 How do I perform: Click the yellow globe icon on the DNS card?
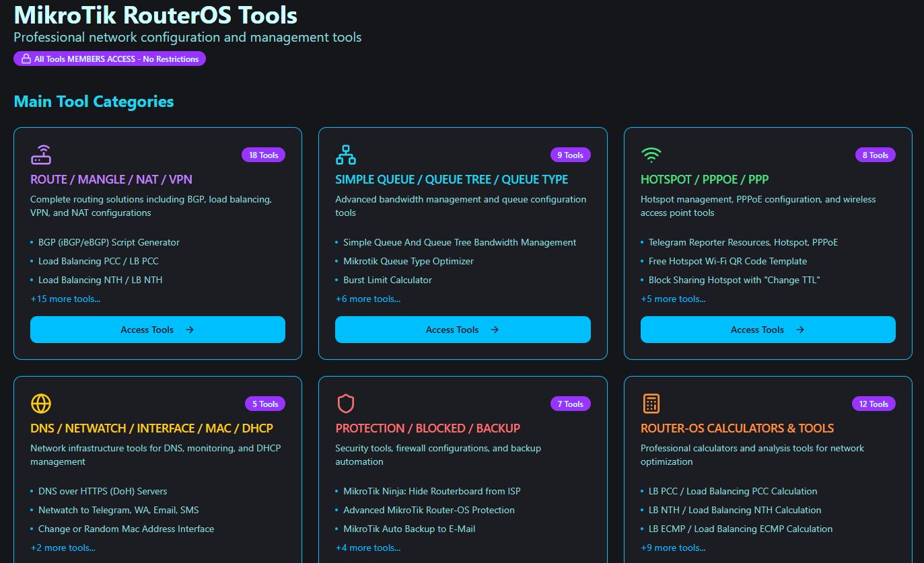pos(41,404)
